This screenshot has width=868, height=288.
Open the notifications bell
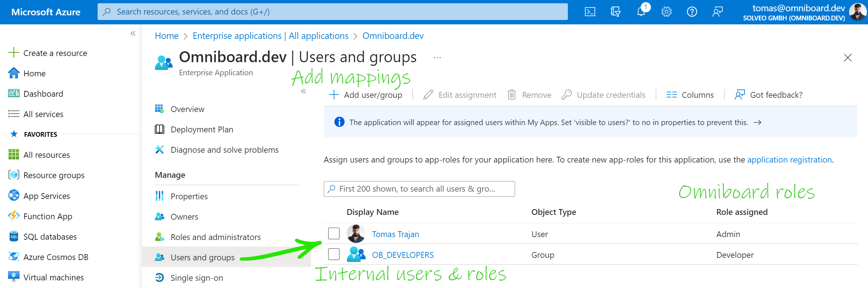click(x=641, y=12)
